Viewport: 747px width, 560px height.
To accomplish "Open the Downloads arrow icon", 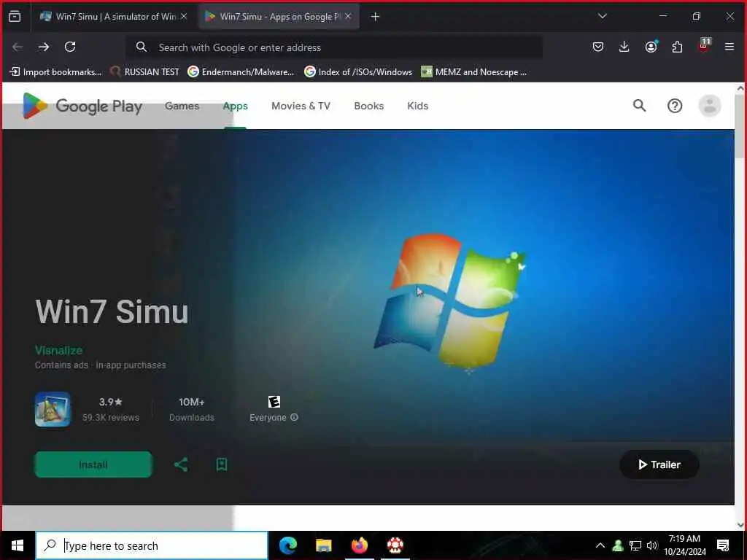I will (624, 47).
